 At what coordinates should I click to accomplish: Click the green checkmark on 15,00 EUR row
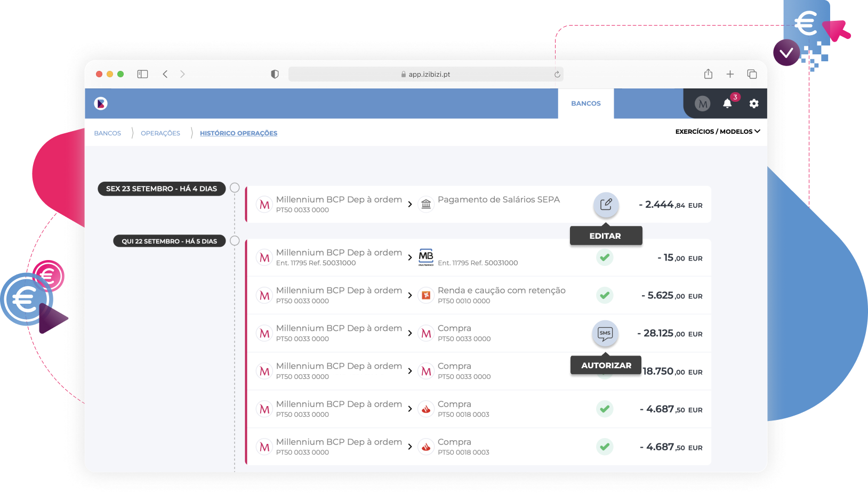[x=605, y=257]
